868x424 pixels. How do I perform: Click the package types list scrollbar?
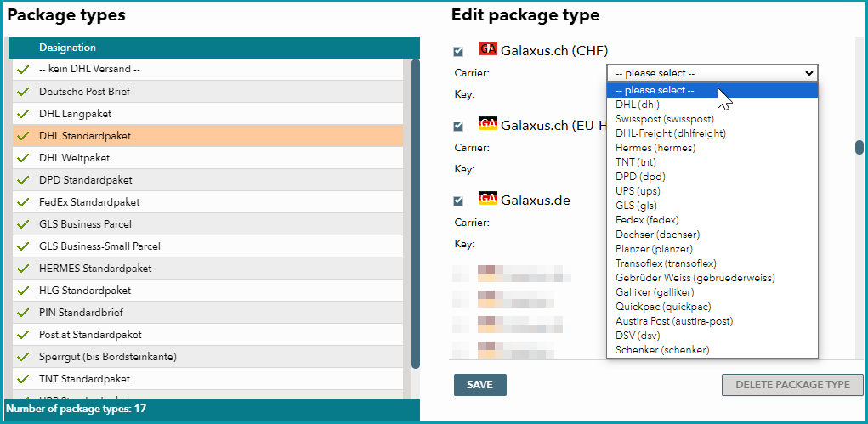[x=416, y=214]
